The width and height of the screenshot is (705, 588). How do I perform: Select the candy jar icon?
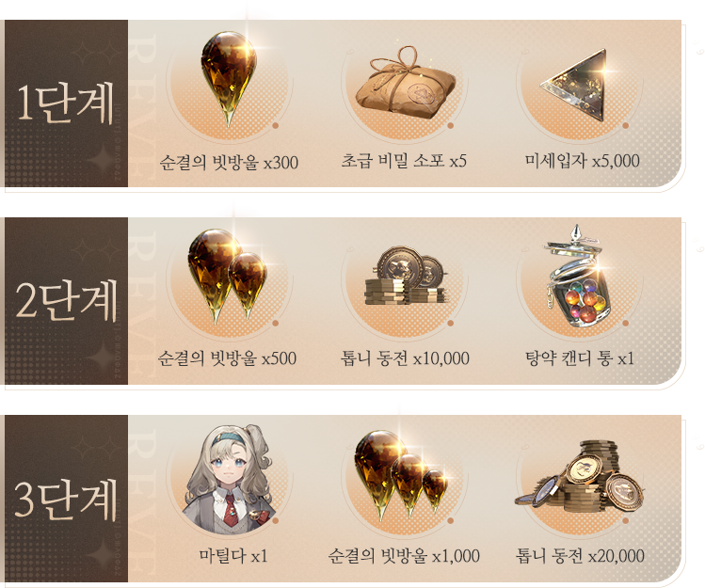click(x=579, y=275)
